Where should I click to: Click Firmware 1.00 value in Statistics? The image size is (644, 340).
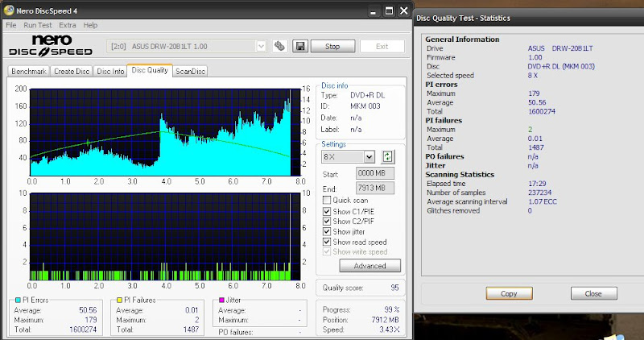click(x=535, y=57)
